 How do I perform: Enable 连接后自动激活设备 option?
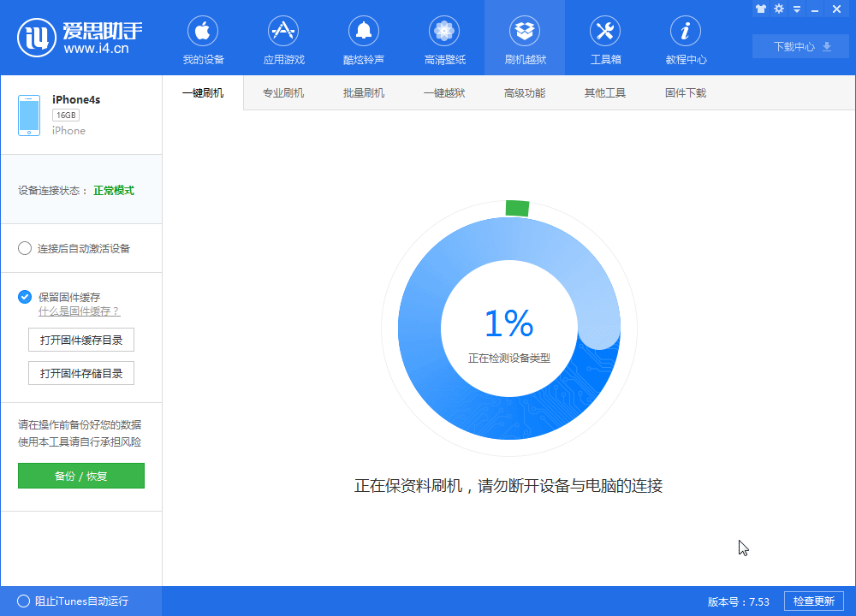[x=25, y=248]
